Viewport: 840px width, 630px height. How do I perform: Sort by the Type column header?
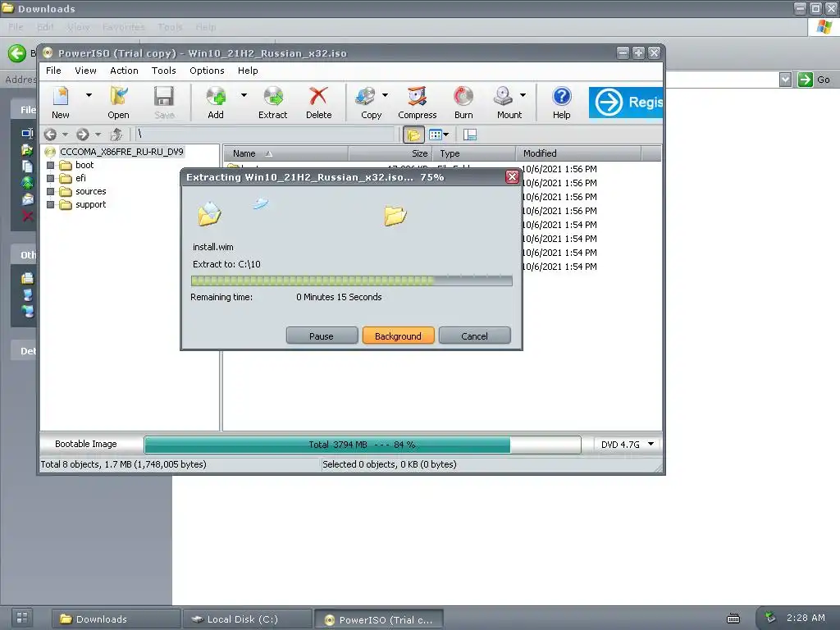pos(474,153)
